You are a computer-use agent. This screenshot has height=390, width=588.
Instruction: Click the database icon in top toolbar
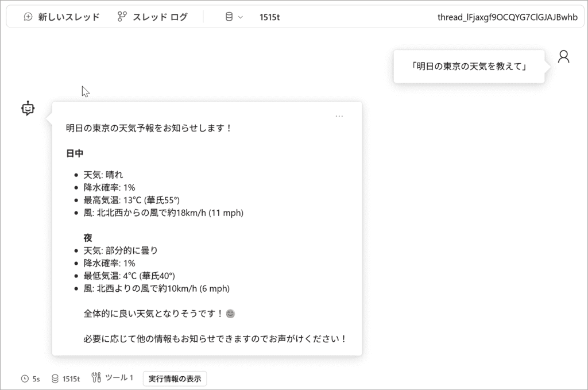[229, 17]
